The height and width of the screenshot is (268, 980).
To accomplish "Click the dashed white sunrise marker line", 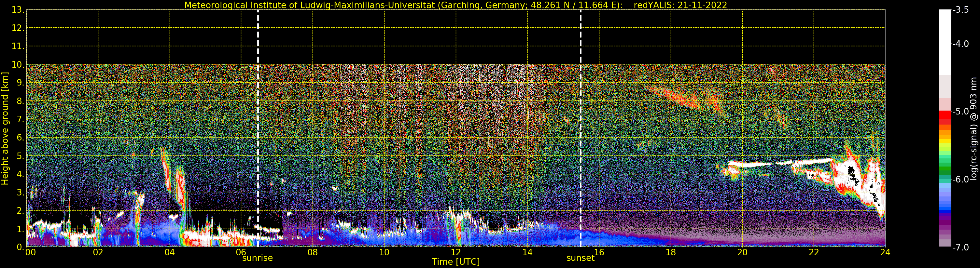I will coord(258,128).
